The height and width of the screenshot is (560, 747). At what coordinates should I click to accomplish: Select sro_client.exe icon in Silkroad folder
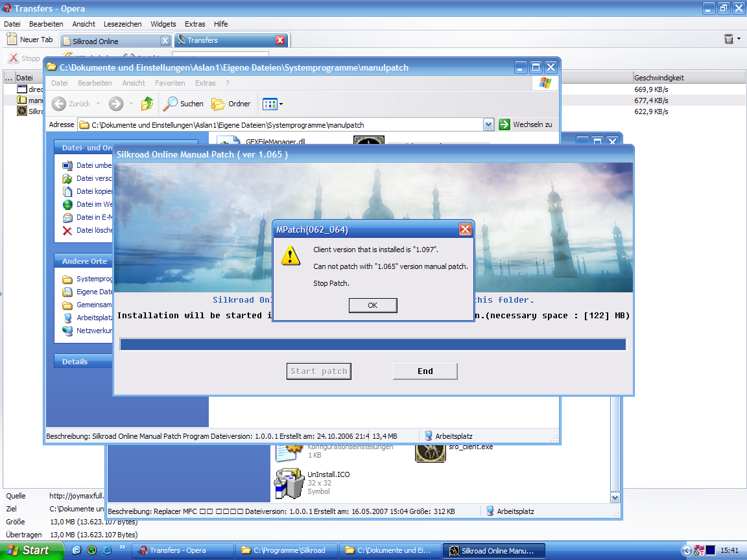pyautogui.click(x=430, y=452)
